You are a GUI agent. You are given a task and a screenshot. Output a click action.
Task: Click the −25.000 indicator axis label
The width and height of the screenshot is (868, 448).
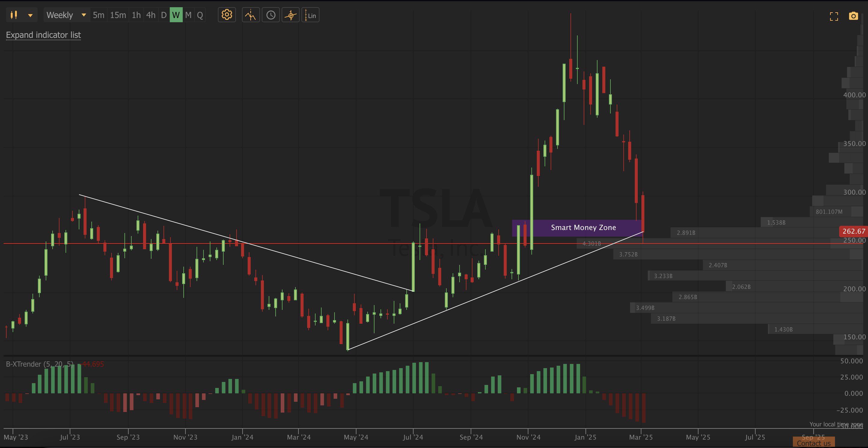click(849, 410)
